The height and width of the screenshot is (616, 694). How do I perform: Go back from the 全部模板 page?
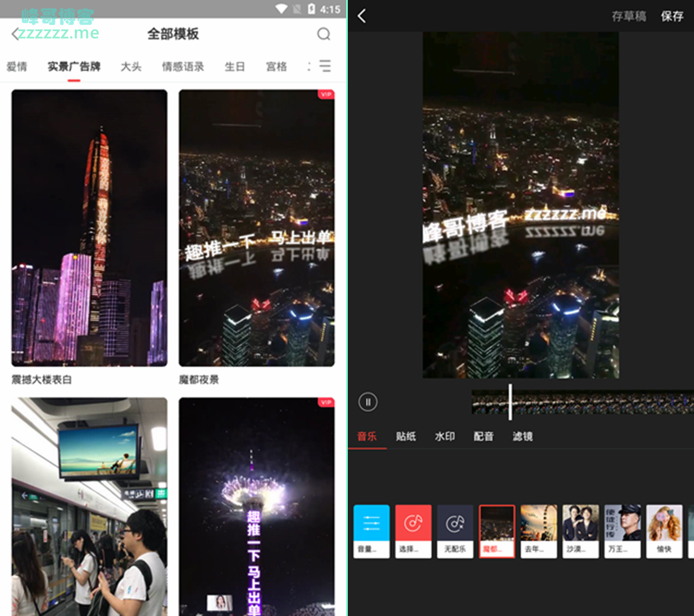16,34
